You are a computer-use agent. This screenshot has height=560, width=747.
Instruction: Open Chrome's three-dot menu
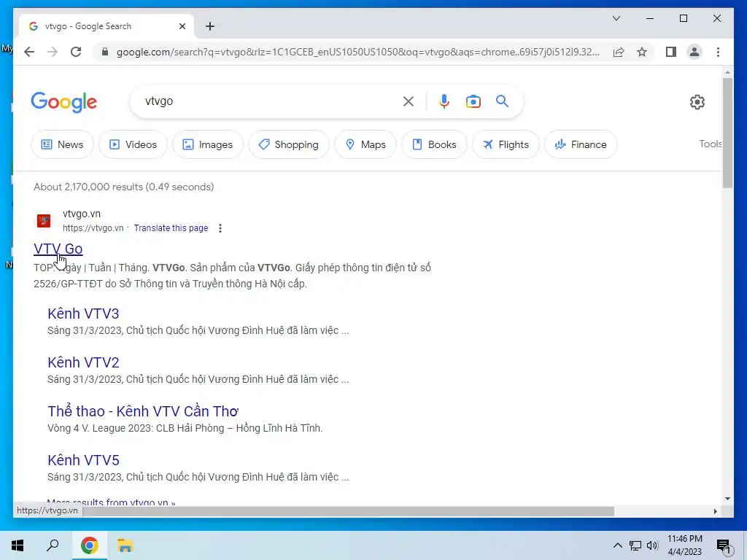(x=718, y=52)
